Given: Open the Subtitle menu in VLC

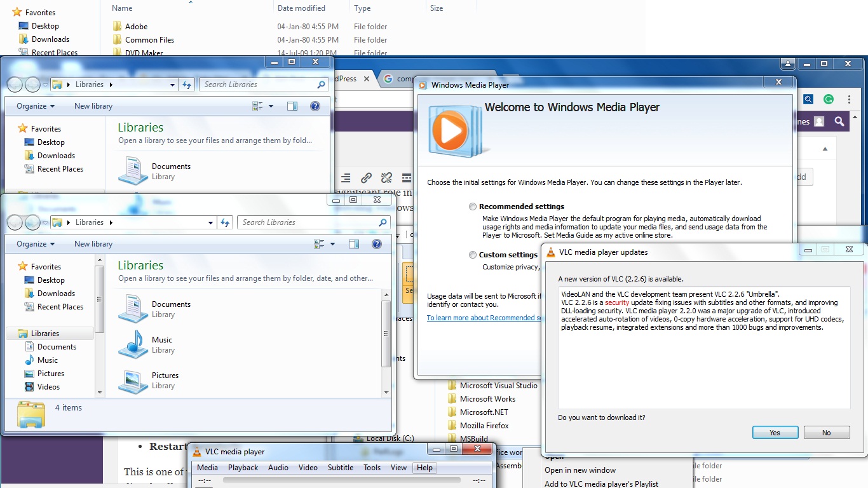Looking at the screenshot, I should point(341,468).
